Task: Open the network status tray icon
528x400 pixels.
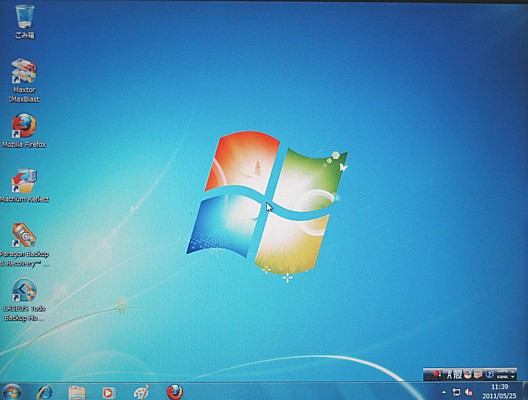Action: tap(456, 392)
